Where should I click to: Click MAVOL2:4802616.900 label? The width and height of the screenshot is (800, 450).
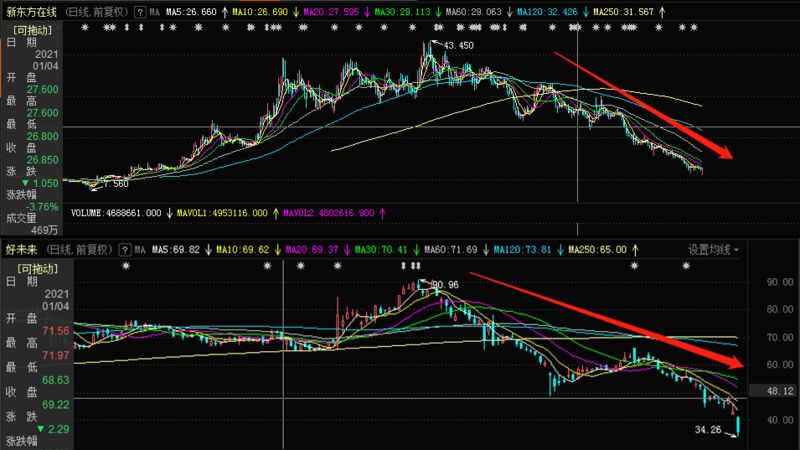329,213
